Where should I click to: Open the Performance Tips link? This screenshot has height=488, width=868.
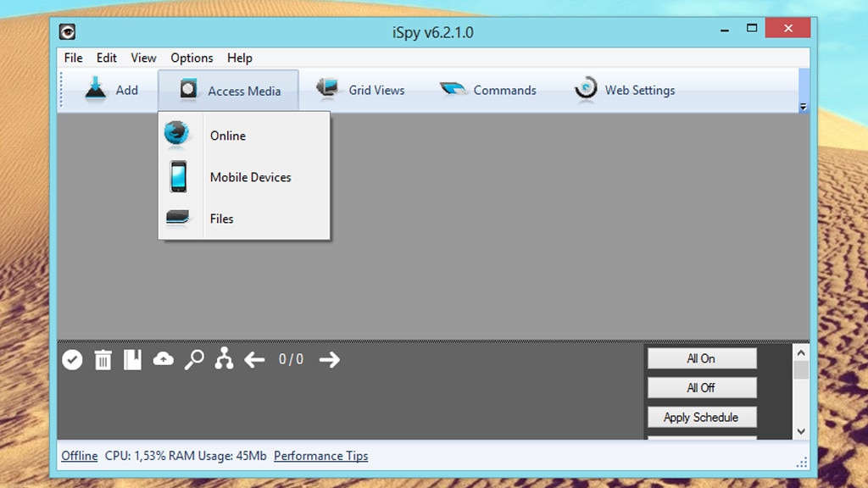click(321, 456)
